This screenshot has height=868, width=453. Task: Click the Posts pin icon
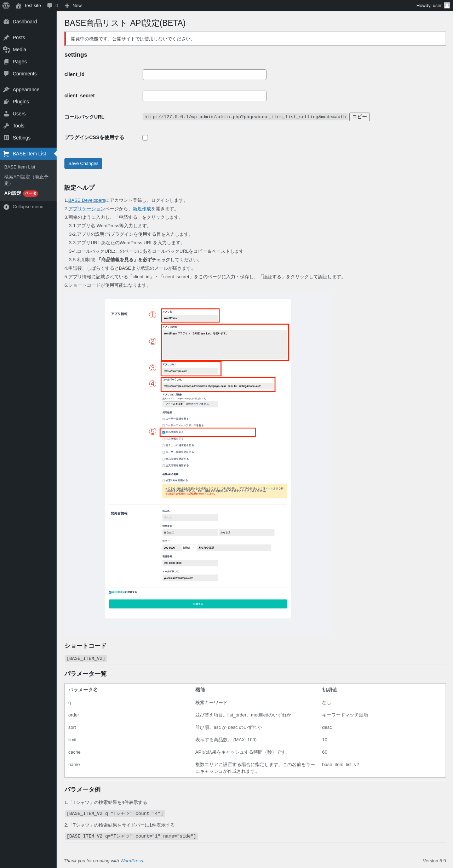tap(6, 38)
